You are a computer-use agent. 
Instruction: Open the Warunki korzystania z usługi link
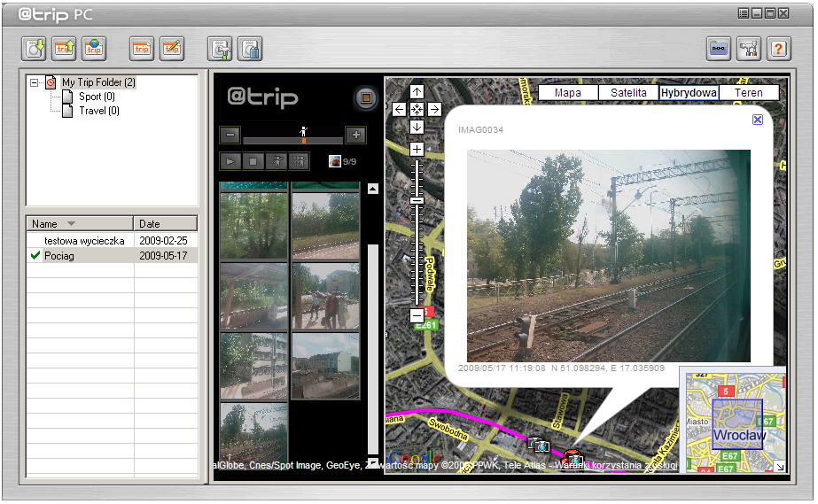616,465
